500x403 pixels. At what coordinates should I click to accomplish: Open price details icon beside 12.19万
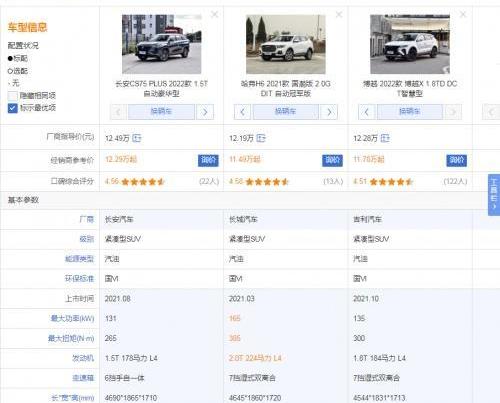261,138
